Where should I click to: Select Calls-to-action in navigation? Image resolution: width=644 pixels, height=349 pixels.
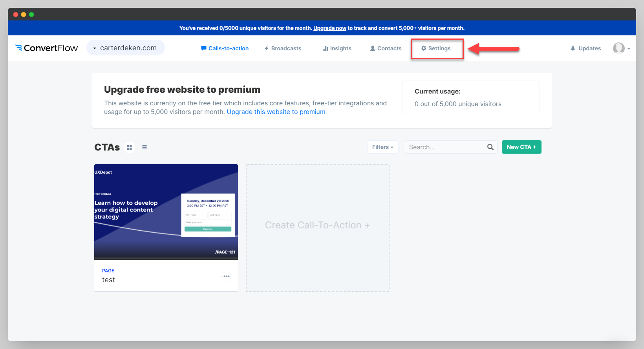[x=225, y=48]
